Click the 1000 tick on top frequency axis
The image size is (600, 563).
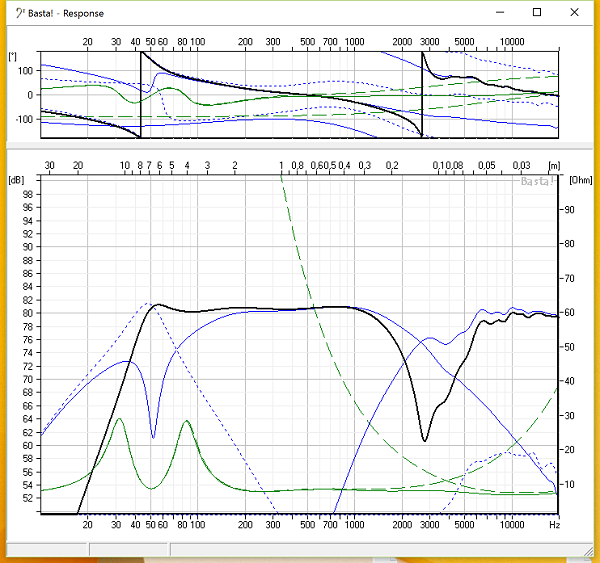(351, 42)
